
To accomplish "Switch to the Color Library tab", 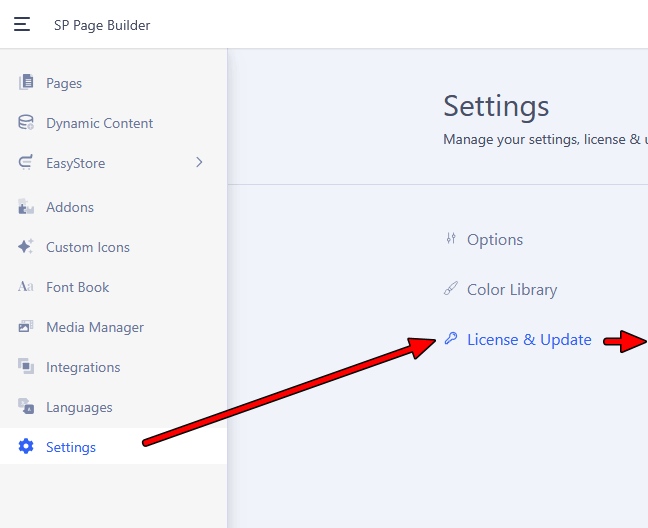I will [x=512, y=289].
